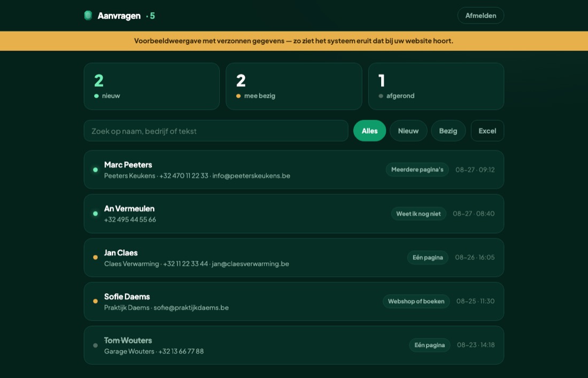Click the grey status dot beside Tom Wouters
The image size is (588, 378).
95,345
